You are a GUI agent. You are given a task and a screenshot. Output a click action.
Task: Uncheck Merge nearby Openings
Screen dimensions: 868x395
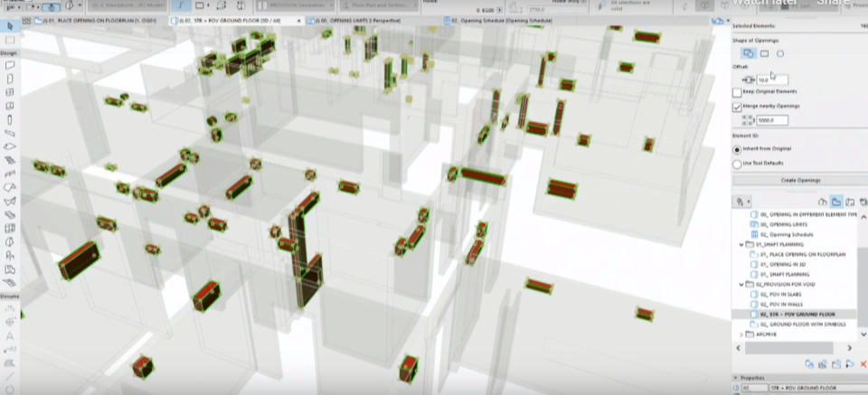pyautogui.click(x=737, y=107)
